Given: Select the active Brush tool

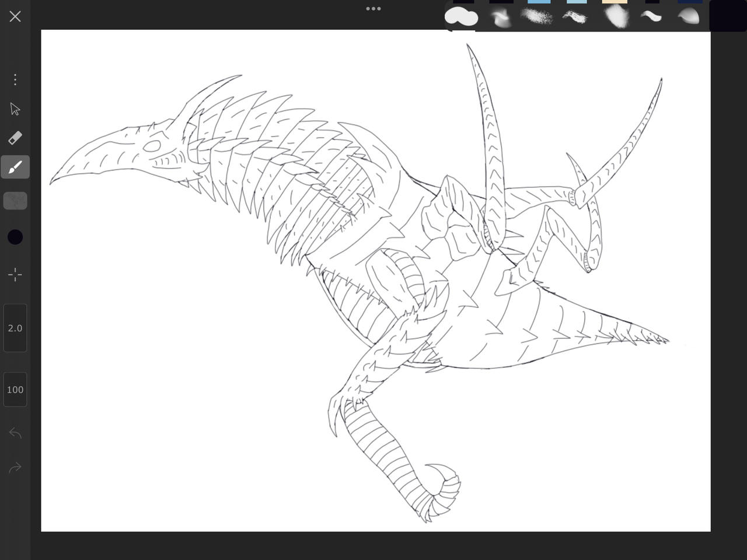Looking at the screenshot, I should pos(15,167).
